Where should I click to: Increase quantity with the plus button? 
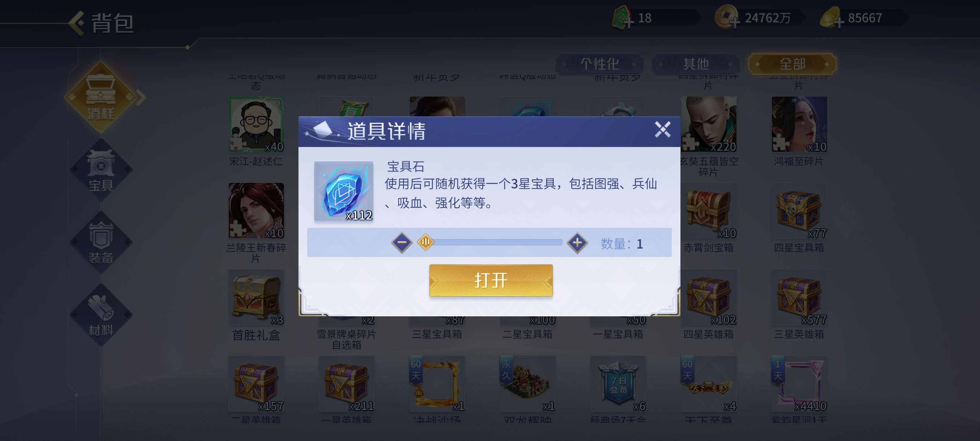point(577,243)
